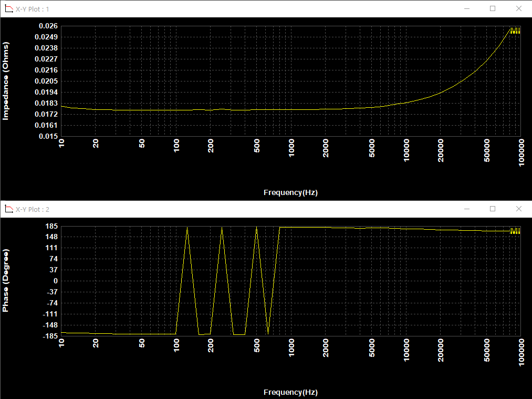Screen dimensions: 532x399
Task: Click the 0.015 impedance tick label
Action: pos(48,136)
